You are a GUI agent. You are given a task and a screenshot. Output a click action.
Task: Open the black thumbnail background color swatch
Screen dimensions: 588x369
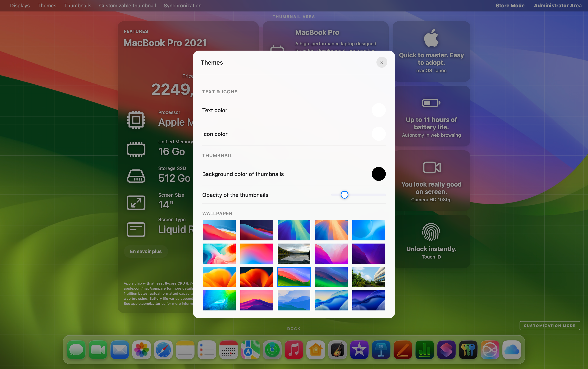[x=379, y=174]
